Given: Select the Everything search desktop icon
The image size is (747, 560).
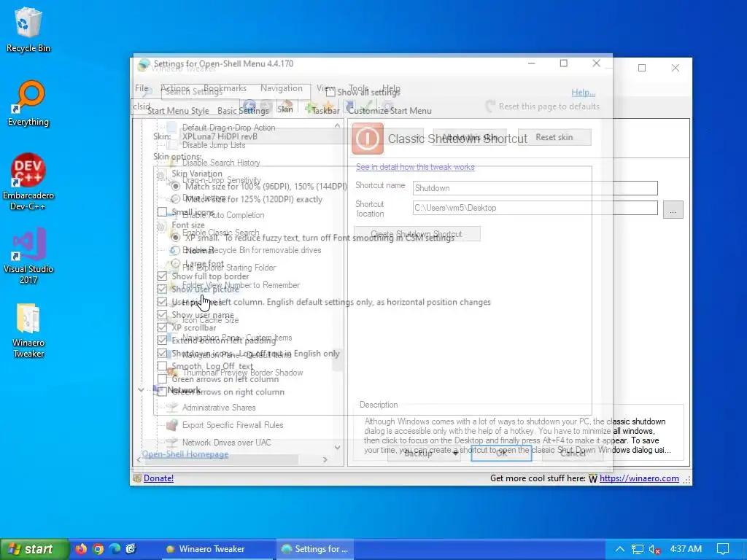Looking at the screenshot, I should point(28,104).
